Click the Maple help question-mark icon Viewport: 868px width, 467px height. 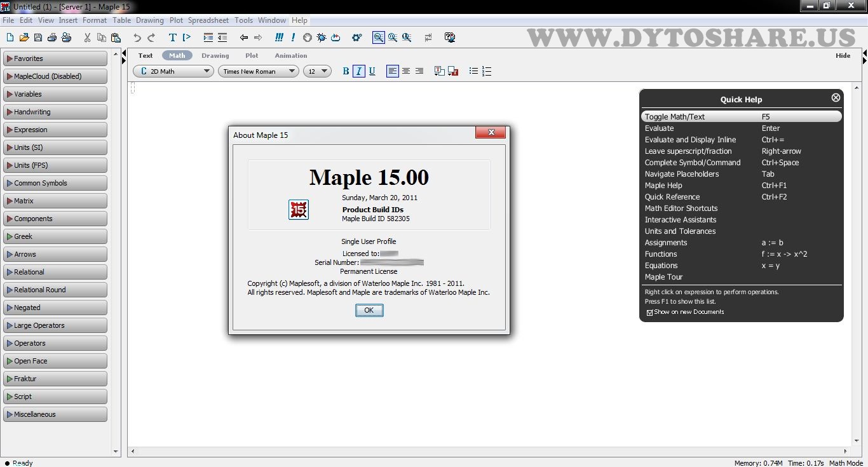point(450,37)
